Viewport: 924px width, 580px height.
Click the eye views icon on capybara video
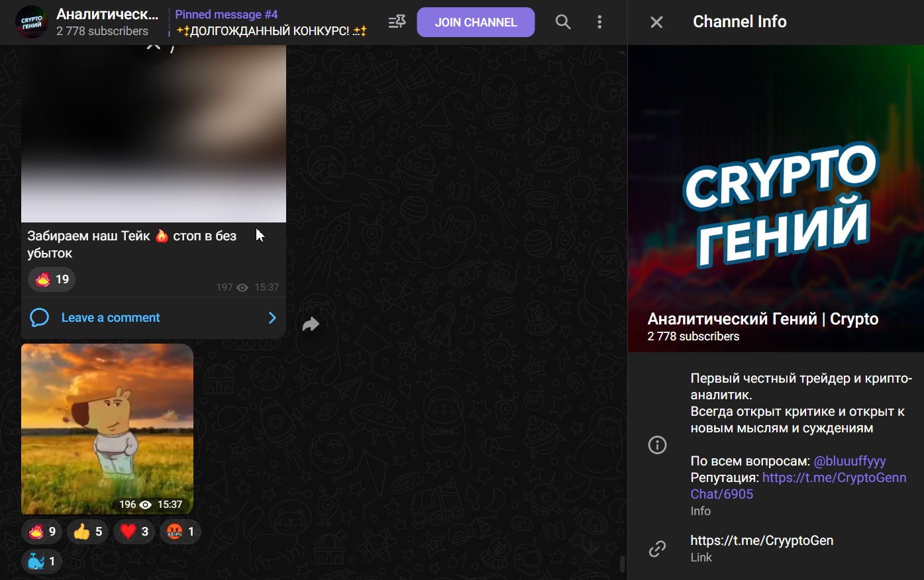(146, 505)
